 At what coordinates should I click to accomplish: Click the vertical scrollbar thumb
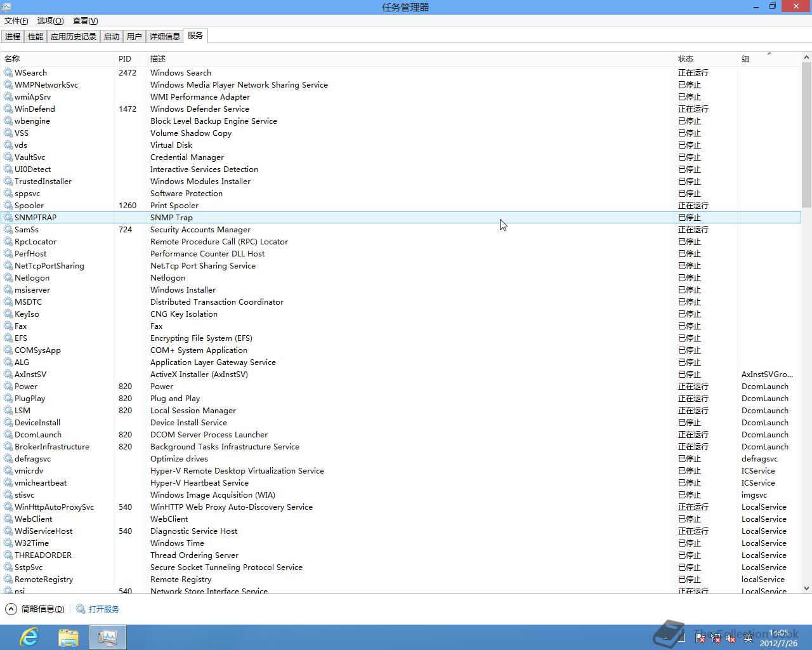pos(806,135)
